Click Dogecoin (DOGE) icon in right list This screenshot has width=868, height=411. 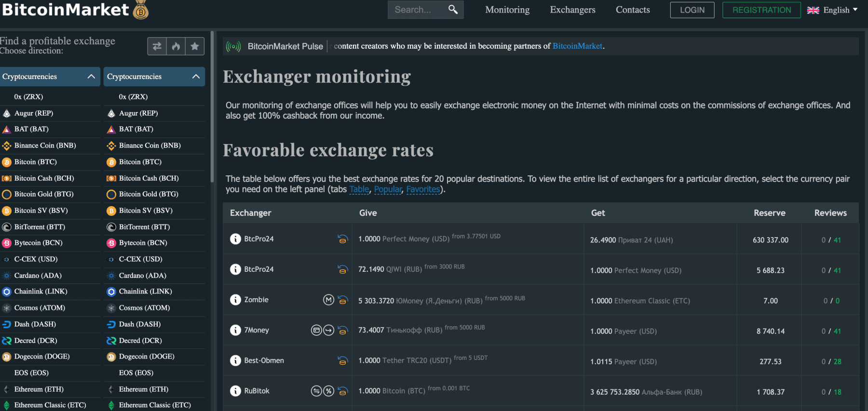(x=111, y=357)
